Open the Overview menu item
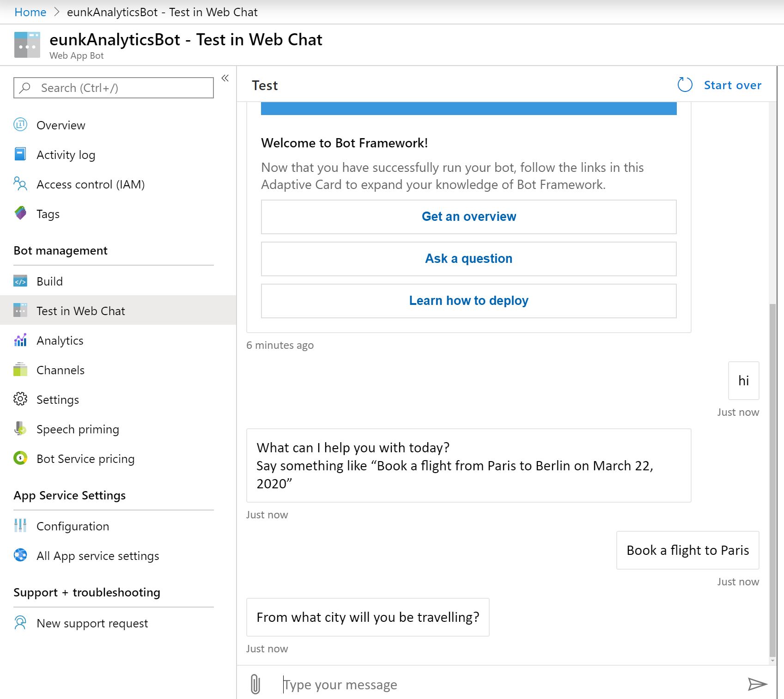The height and width of the screenshot is (699, 784). pos(118,125)
